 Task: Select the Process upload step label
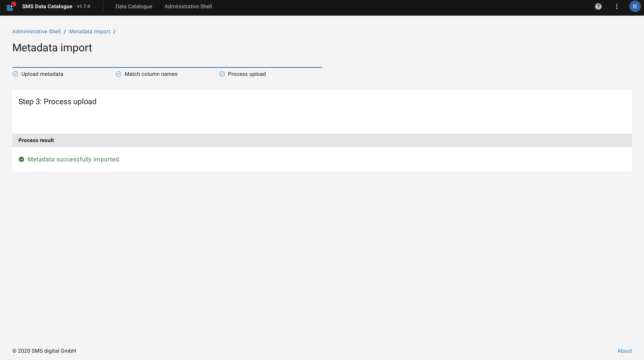(247, 74)
